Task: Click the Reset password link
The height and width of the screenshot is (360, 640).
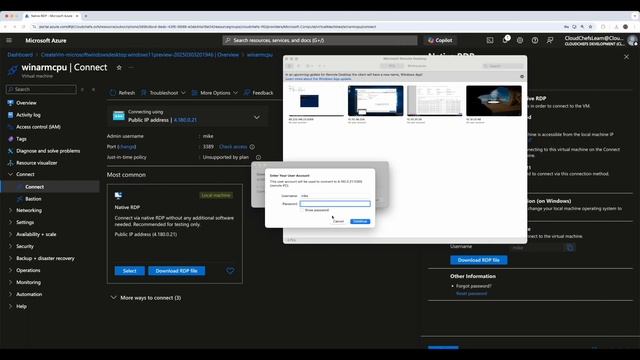Action: 471,293
